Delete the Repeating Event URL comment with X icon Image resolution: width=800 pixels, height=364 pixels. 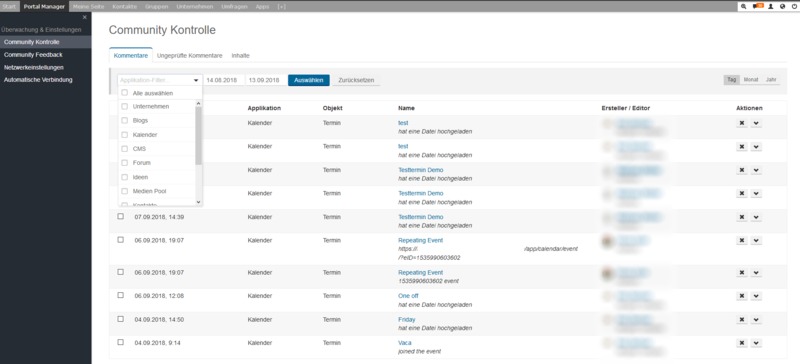(742, 240)
